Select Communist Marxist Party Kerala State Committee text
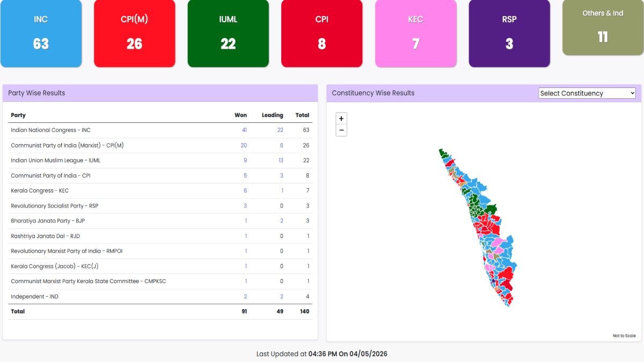644x362 pixels. (x=89, y=281)
